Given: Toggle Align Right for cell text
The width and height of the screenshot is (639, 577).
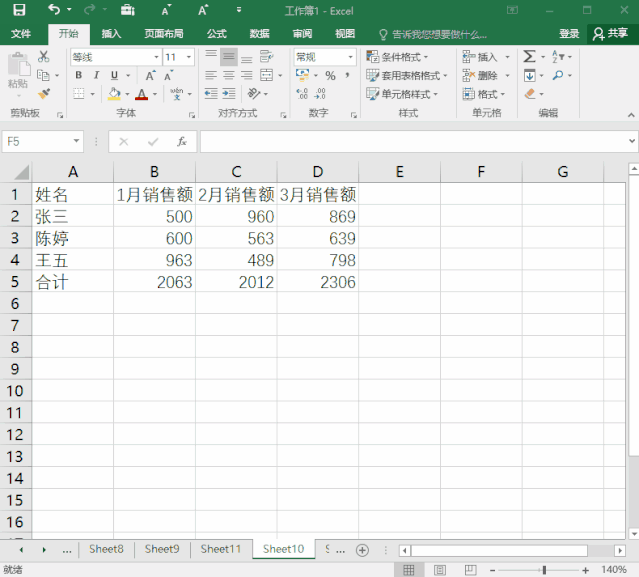Looking at the screenshot, I should (247, 75).
